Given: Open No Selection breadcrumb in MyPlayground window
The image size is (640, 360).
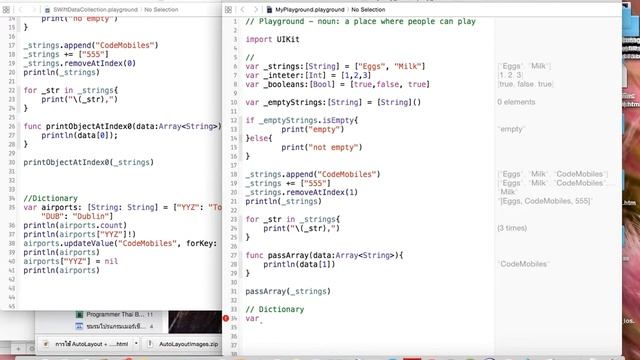Looking at the screenshot, I should (368, 9).
